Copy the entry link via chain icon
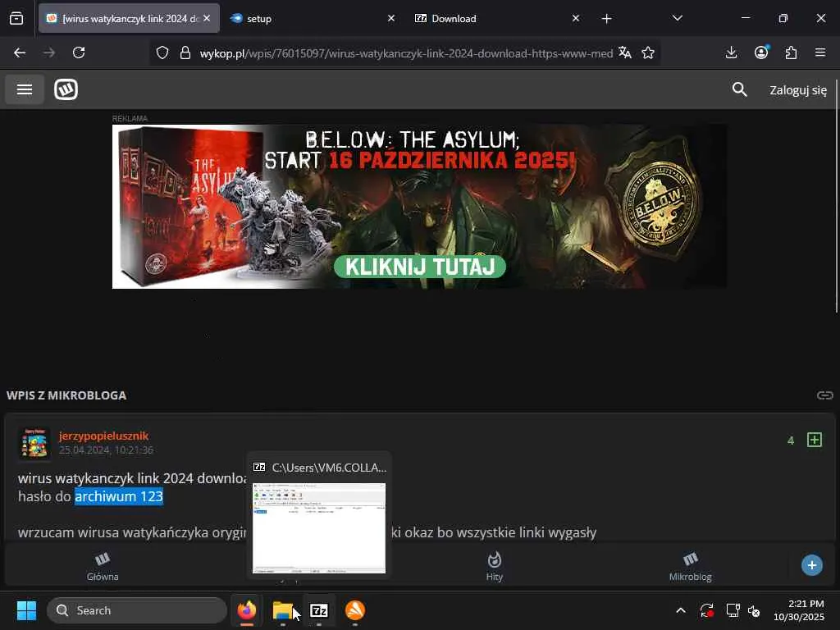 [824, 395]
